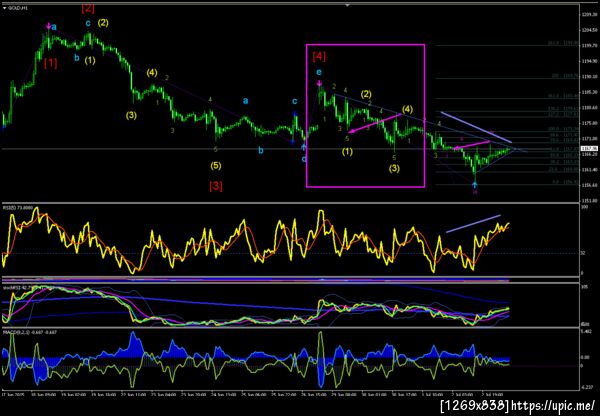The height and width of the screenshot is (416, 600).
Task: Click the magenta down arrow beside the top-left cyan 'a'
Action: tap(48, 26)
